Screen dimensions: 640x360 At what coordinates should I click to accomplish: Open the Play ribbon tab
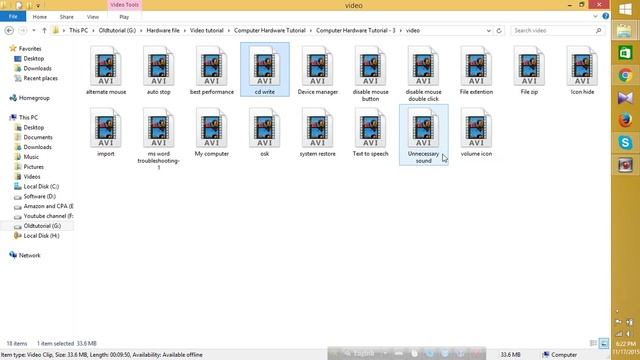point(124,17)
